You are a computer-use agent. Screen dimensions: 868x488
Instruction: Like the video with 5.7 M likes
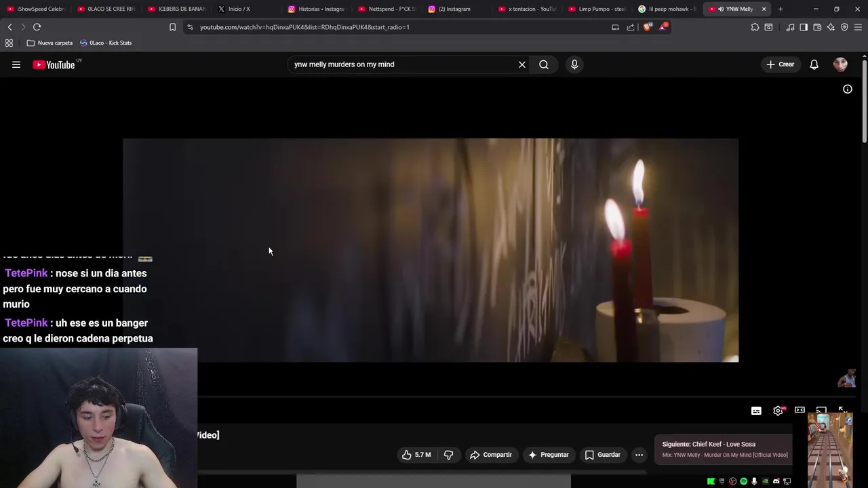(416, 455)
